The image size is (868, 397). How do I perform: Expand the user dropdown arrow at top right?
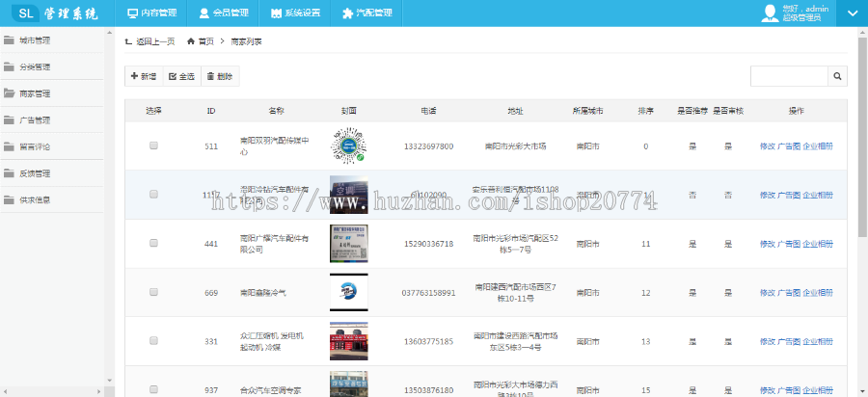pyautogui.click(x=852, y=13)
